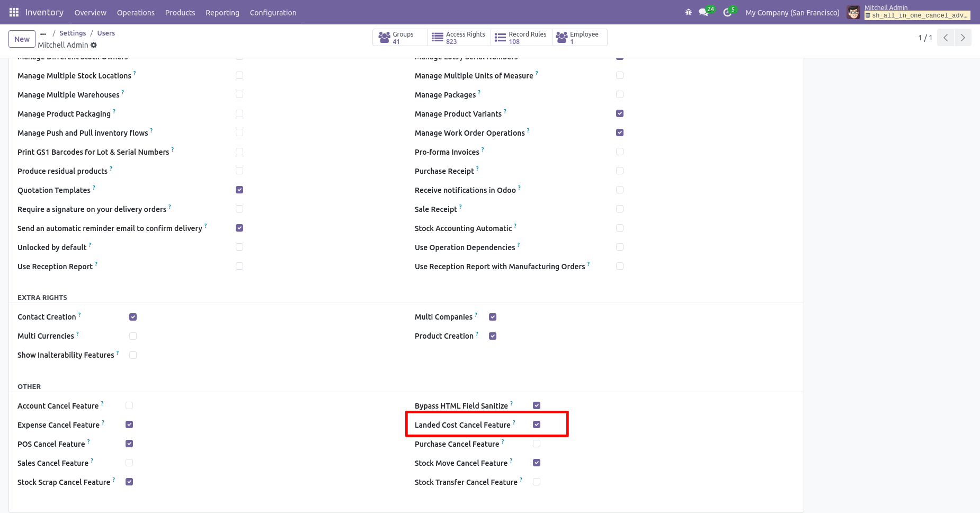
Task: Enable Manage Packages checkbox
Action: point(620,94)
